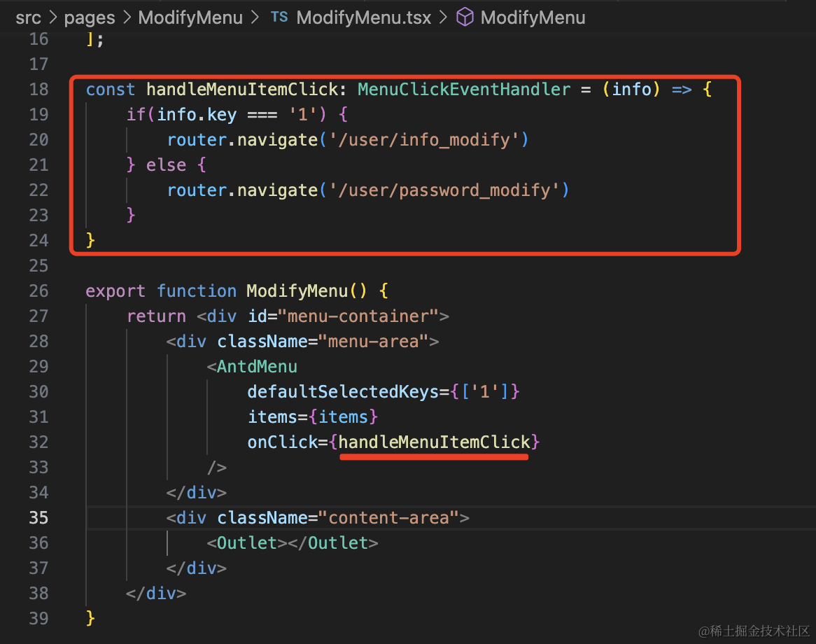Select the ModifyMenu symbol breadcrumb after cube icon
This screenshot has height=644, width=816.
(x=533, y=17)
